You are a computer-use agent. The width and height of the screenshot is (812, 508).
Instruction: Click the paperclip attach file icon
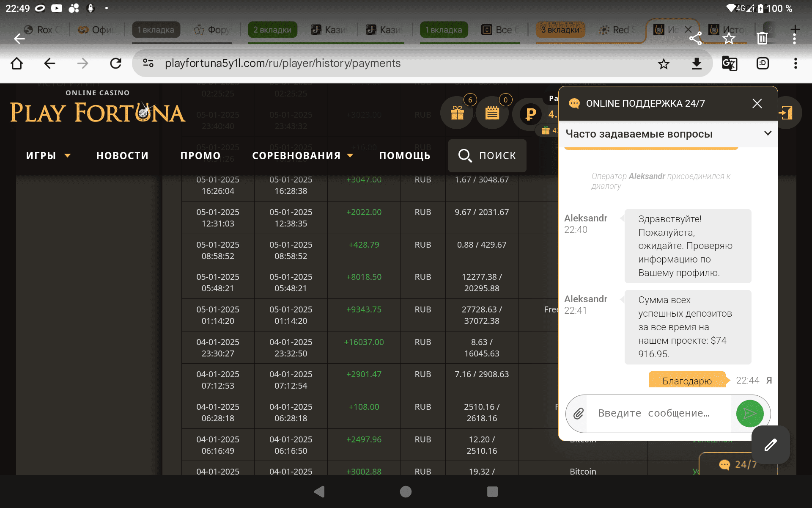pyautogui.click(x=579, y=414)
